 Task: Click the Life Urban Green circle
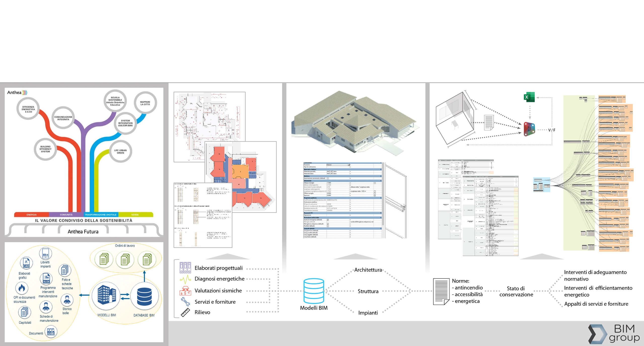pyautogui.click(x=120, y=151)
